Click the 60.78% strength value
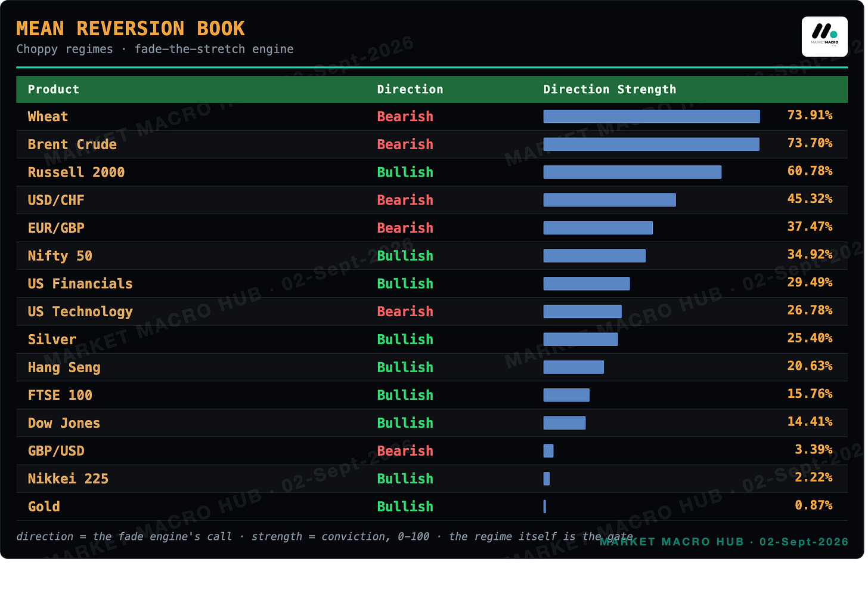This screenshot has width=868, height=596. (x=810, y=171)
